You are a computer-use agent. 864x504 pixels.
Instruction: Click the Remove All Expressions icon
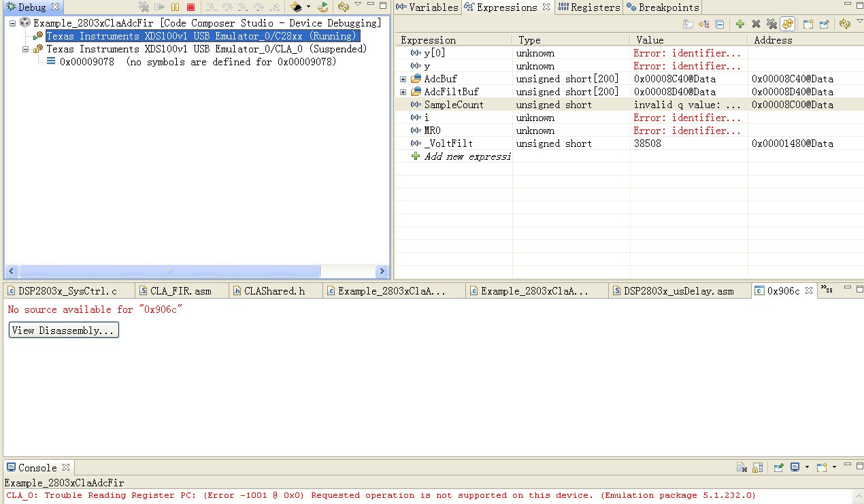pos(771,24)
